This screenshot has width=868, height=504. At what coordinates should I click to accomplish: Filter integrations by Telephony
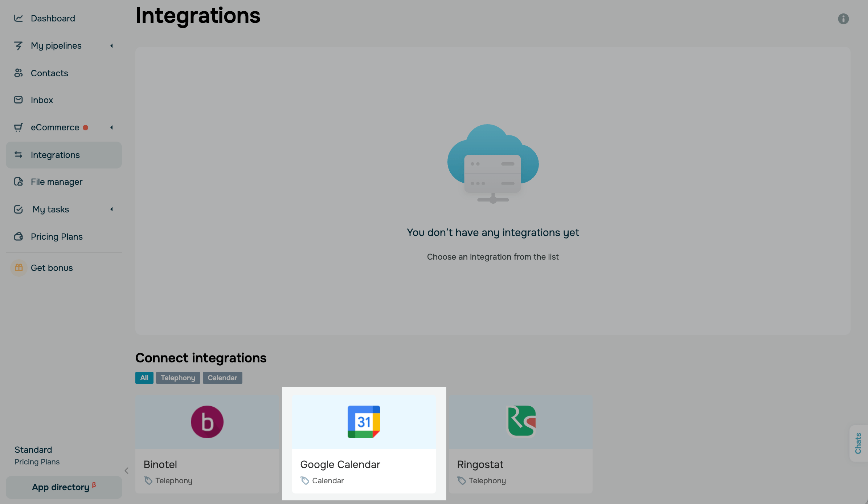pos(178,378)
